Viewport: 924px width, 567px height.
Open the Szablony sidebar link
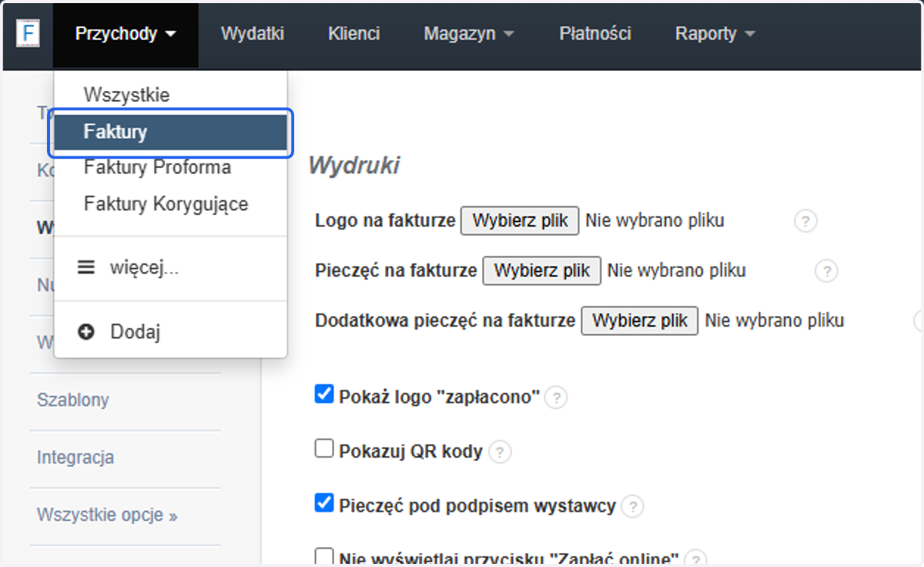(x=73, y=400)
